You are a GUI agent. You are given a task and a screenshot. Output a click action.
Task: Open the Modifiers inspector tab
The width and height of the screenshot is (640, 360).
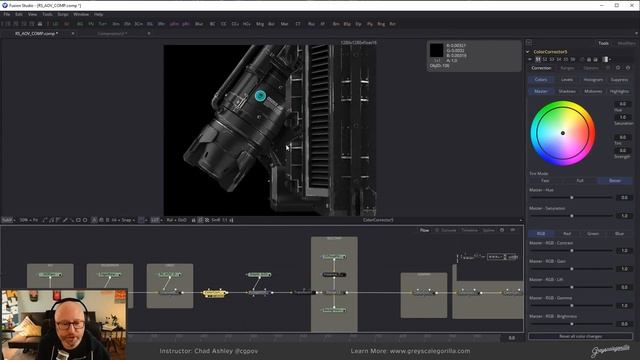pos(627,43)
